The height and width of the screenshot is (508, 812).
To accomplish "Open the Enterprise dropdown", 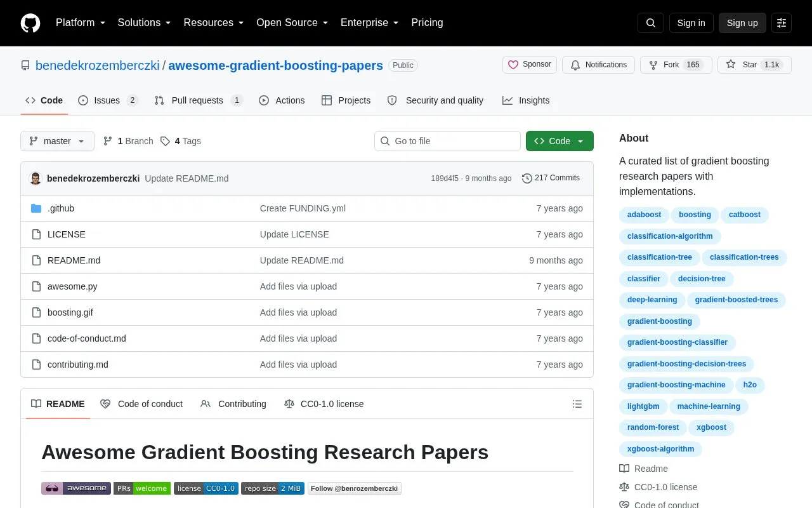I will [370, 23].
